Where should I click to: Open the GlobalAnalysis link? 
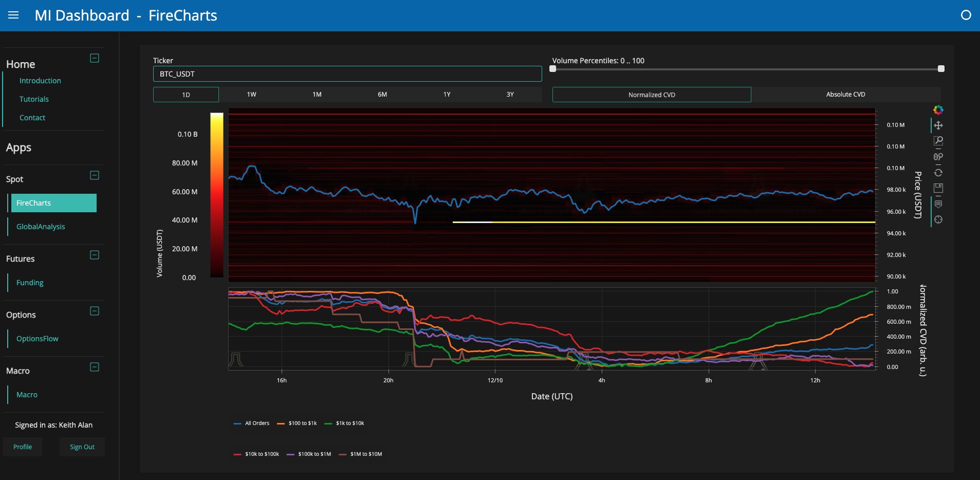click(x=41, y=227)
